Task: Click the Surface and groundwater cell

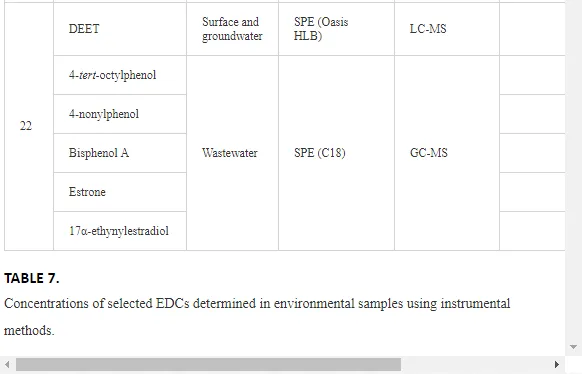Action: point(232,29)
